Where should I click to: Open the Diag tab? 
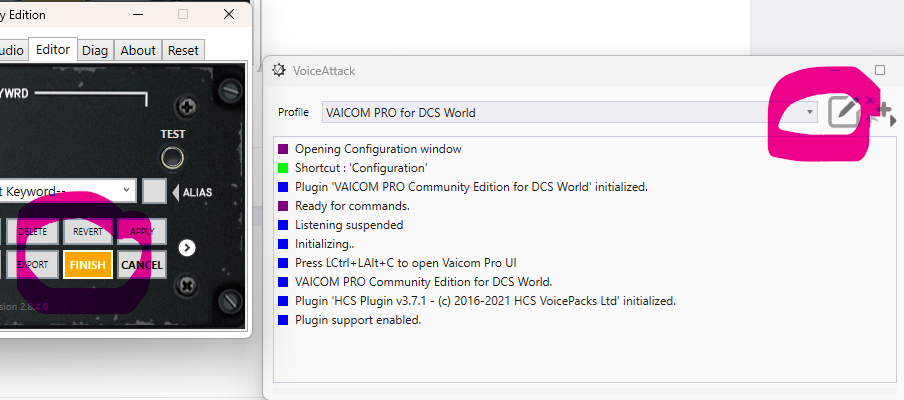pos(95,50)
